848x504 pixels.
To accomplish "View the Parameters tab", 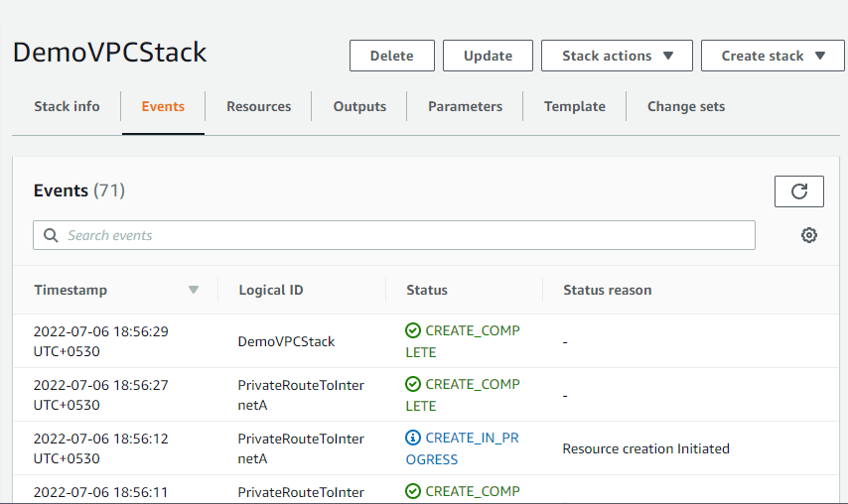I will tap(465, 106).
